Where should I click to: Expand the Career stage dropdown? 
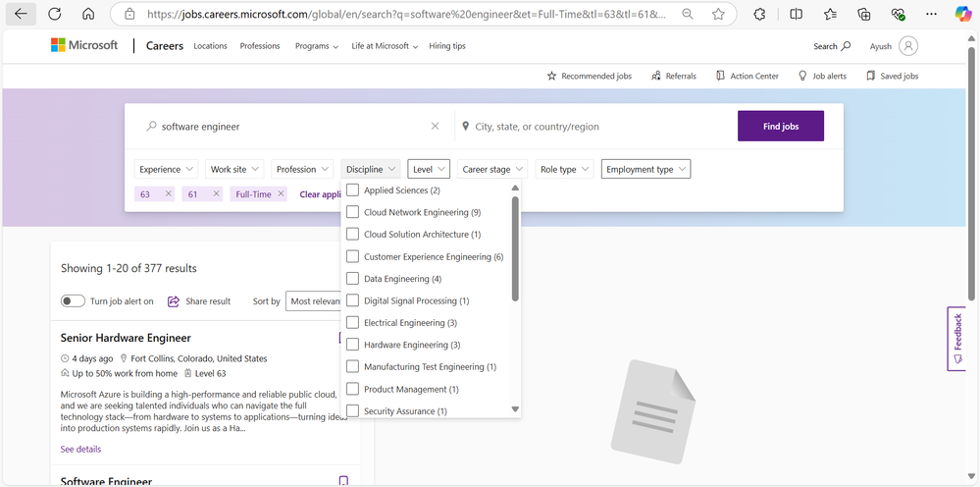[x=492, y=170]
